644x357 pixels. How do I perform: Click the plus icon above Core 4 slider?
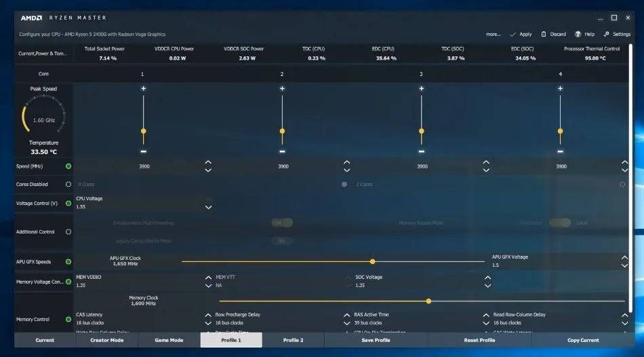pos(560,88)
